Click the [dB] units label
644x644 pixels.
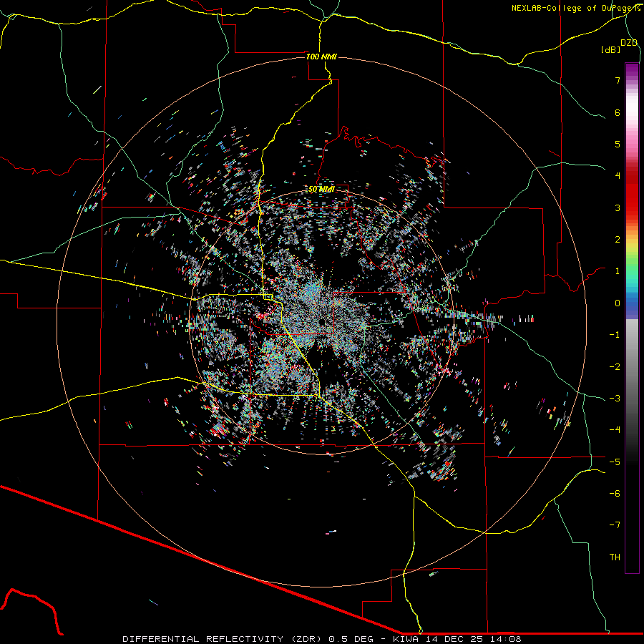[x=610, y=49]
